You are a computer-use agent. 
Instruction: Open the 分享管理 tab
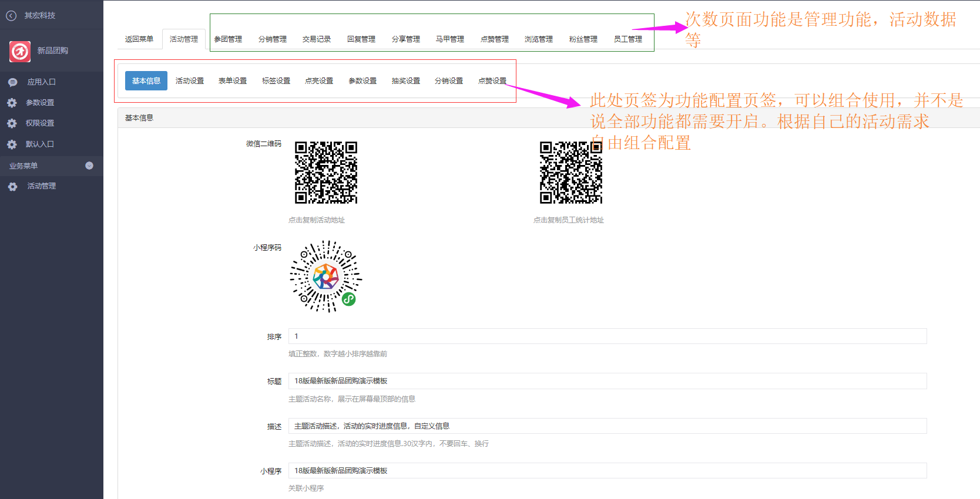point(406,39)
